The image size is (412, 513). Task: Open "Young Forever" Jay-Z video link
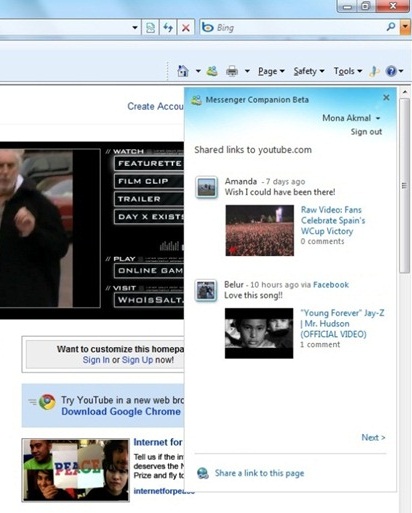(x=342, y=323)
